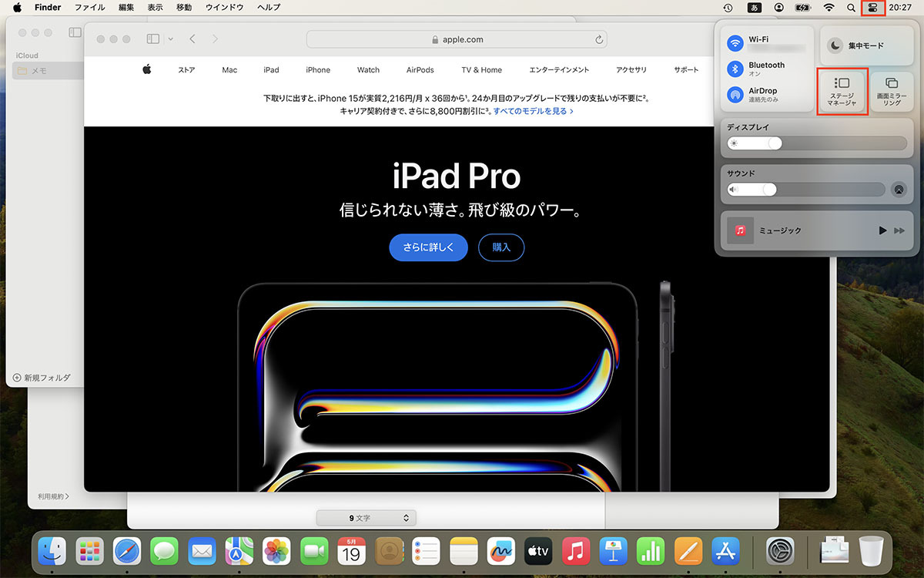Image resolution: width=924 pixels, height=578 pixels.
Task: Toggle the Safari sidebar button
Action: tap(152, 39)
